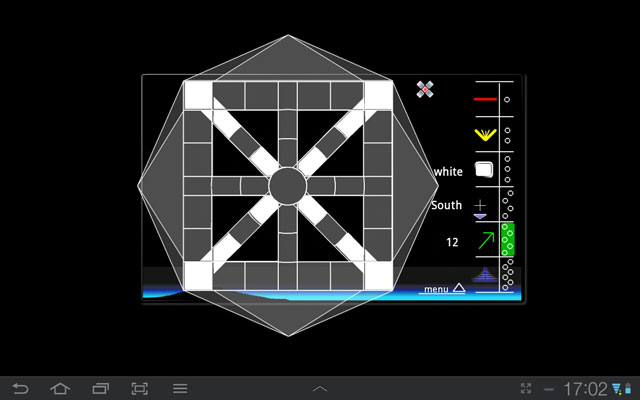Tap the South direction compass icon
The image size is (640, 400).
(480, 209)
